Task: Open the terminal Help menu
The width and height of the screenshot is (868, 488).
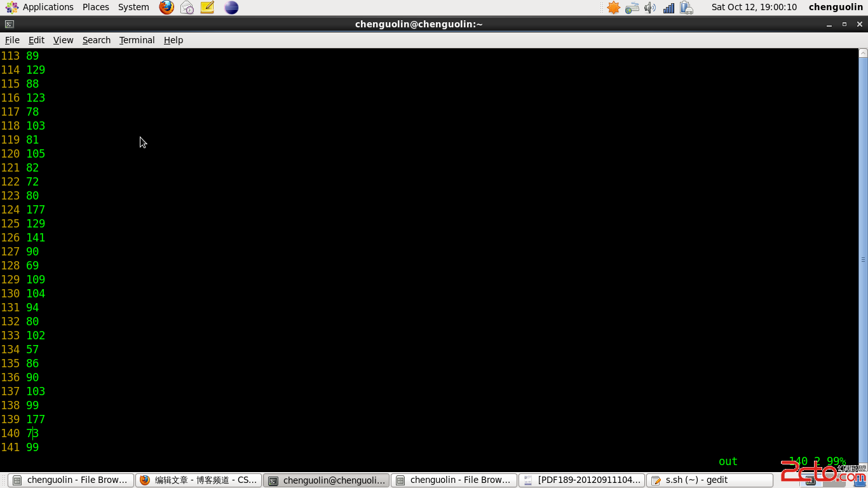Action: click(173, 40)
